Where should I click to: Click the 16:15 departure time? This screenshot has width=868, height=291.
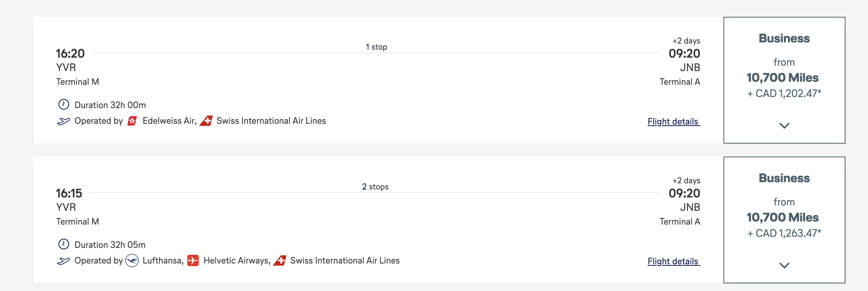click(69, 193)
